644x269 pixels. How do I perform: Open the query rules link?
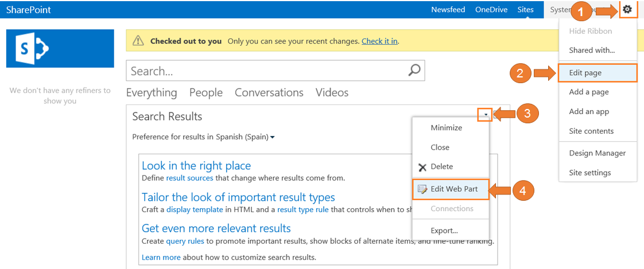click(x=185, y=241)
